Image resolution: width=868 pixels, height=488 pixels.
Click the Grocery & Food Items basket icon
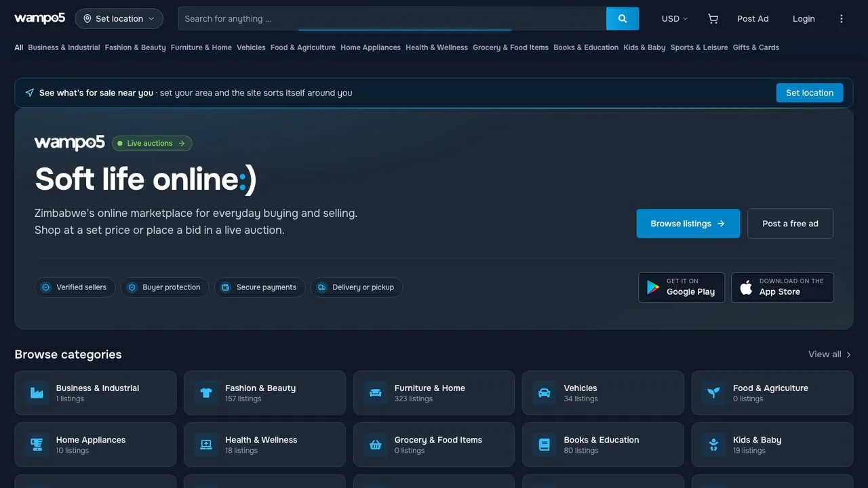tap(375, 445)
